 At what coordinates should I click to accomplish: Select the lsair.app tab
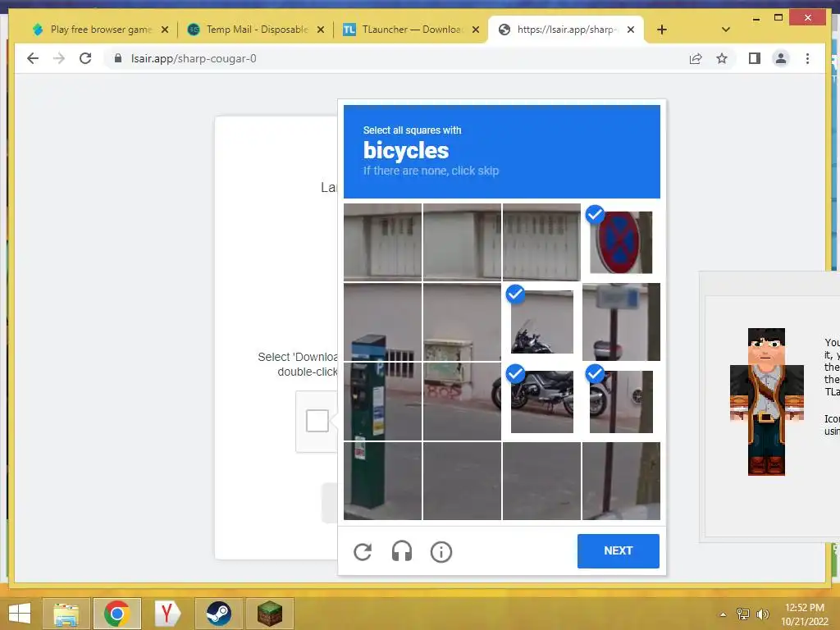(x=565, y=30)
